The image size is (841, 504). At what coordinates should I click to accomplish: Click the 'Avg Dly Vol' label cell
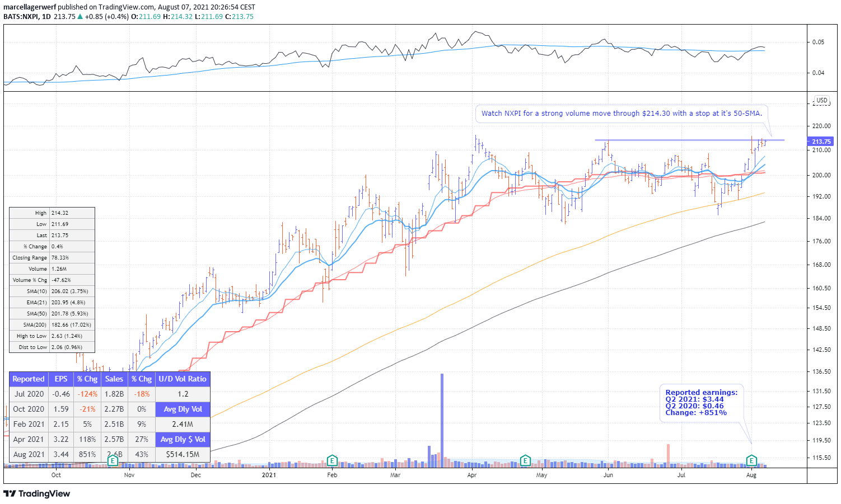pos(183,409)
